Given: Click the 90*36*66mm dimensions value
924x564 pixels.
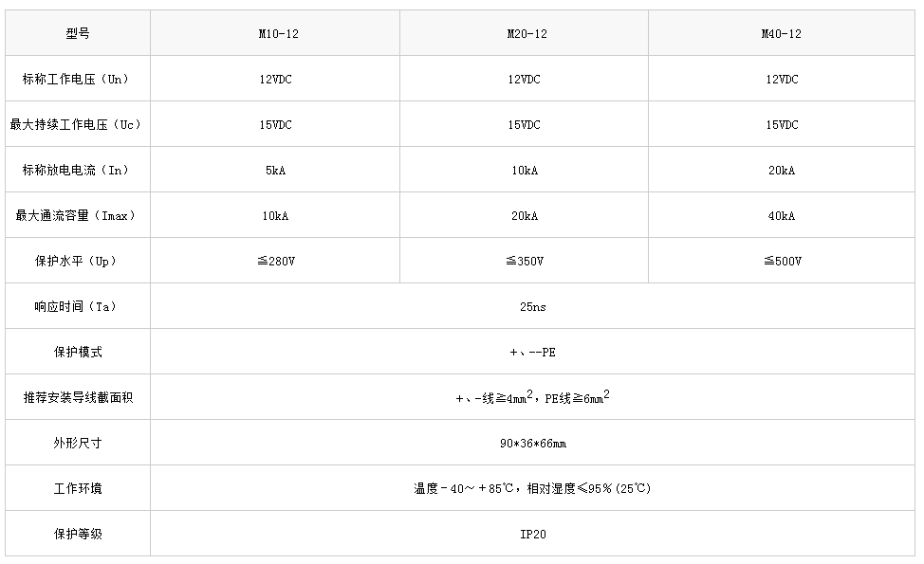Looking at the screenshot, I should click(x=533, y=444).
